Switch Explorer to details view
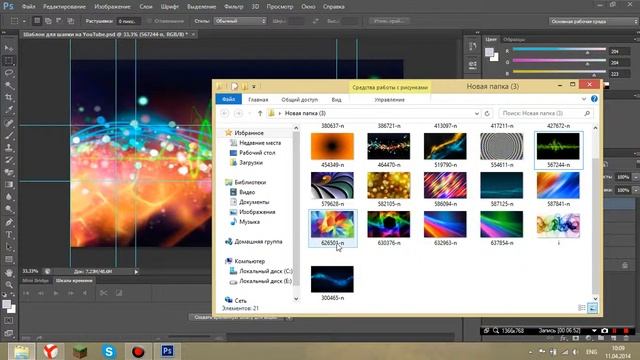This screenshot has height=360, width=640. [582, 308]
